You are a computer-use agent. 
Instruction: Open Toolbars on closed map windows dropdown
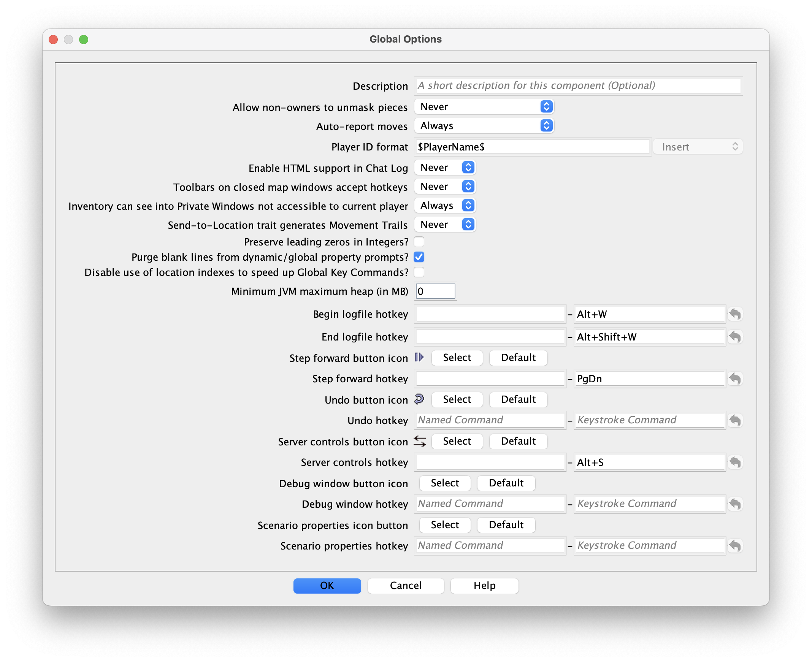[x=445, y=187]
